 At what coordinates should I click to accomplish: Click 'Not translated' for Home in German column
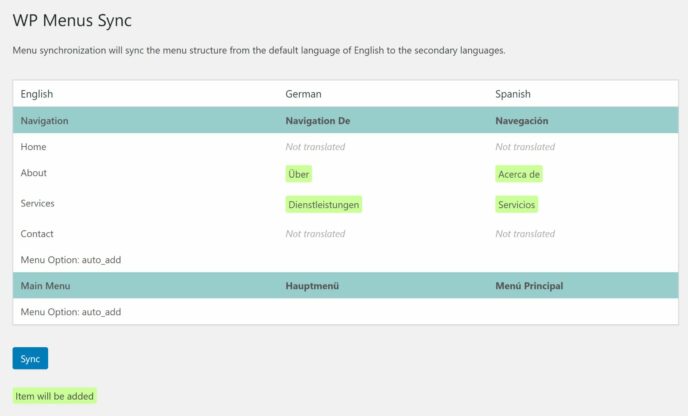coord(315,147)
